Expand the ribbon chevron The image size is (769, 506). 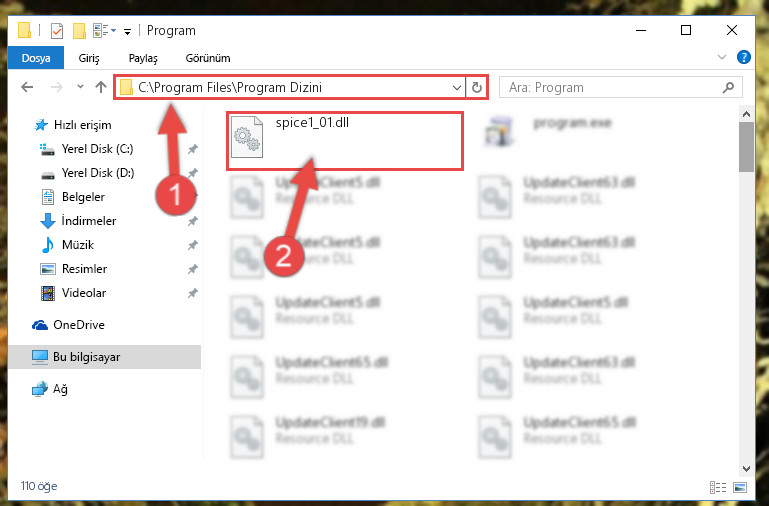pyautogui.click(x=722, y=57)
